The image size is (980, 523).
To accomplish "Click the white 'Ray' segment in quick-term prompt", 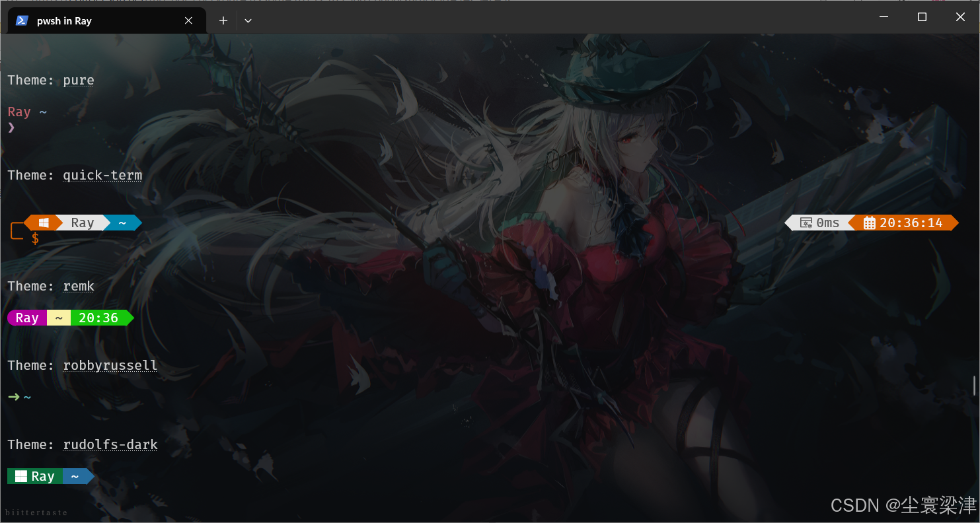I will click(x=83, y=223).
